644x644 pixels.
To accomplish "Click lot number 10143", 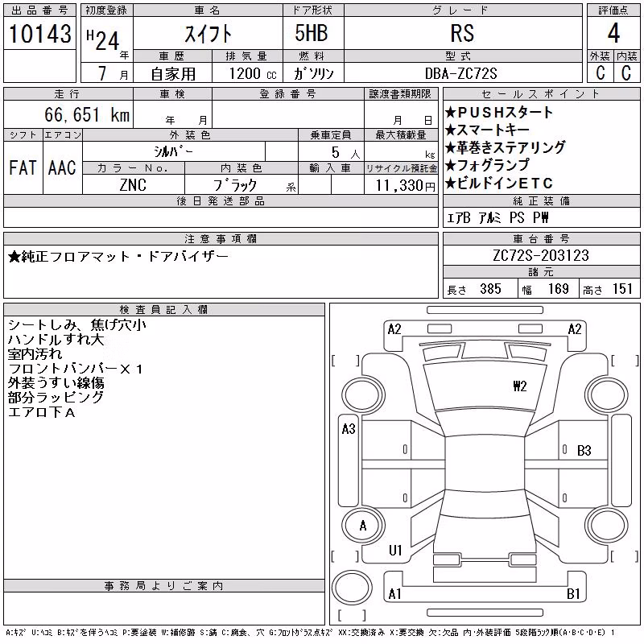I will click(x=39, y=33).
